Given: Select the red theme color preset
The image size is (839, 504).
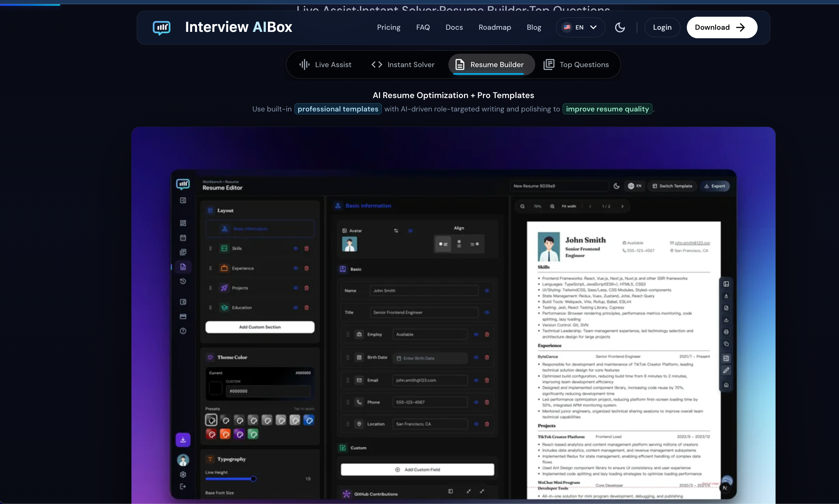Looking at the screenshot, I should [211, 434].
